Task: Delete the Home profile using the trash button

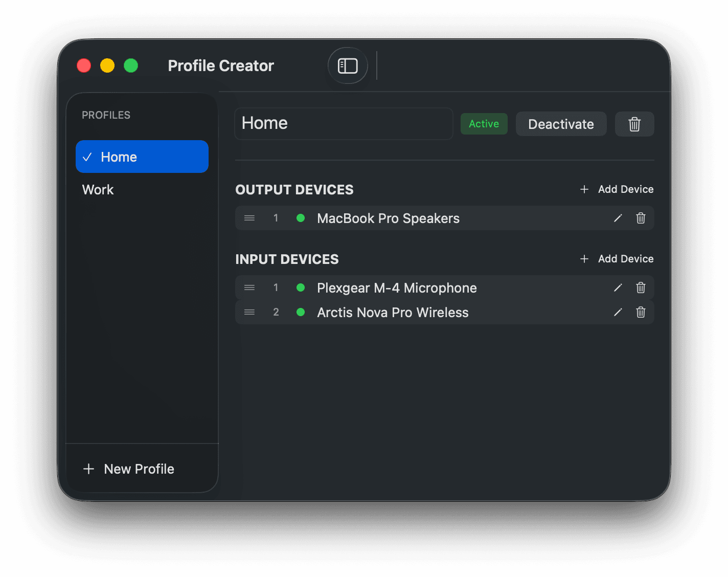Action: tap(634, 124)
